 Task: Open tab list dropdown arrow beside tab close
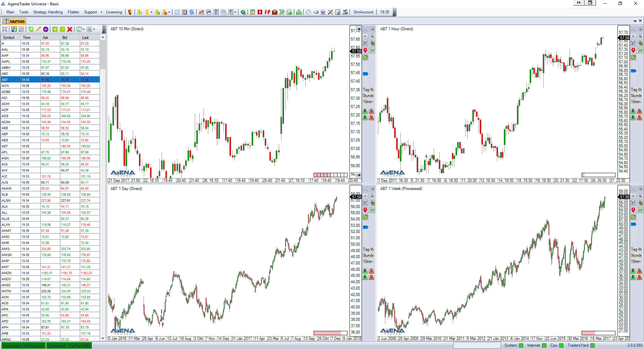coord(635,21)
